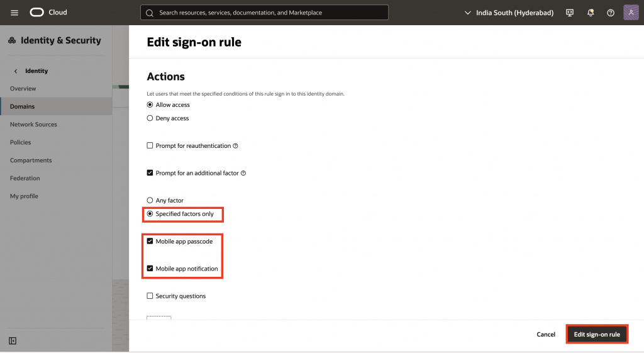Open the notifications bell
The image size is (644, 353).
(x=590, y=13)
